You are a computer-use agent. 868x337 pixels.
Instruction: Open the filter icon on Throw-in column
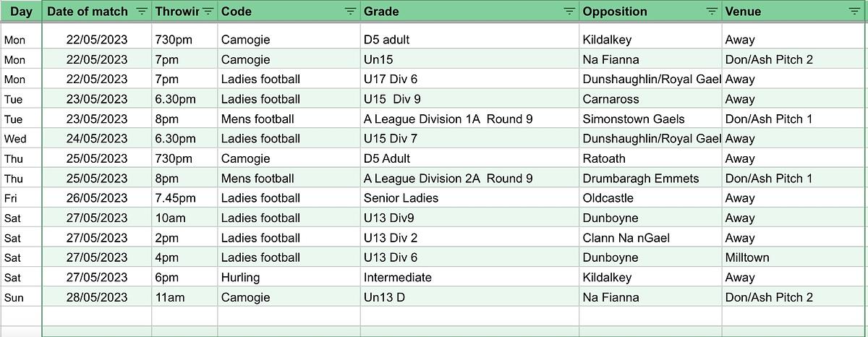point(208,12)
